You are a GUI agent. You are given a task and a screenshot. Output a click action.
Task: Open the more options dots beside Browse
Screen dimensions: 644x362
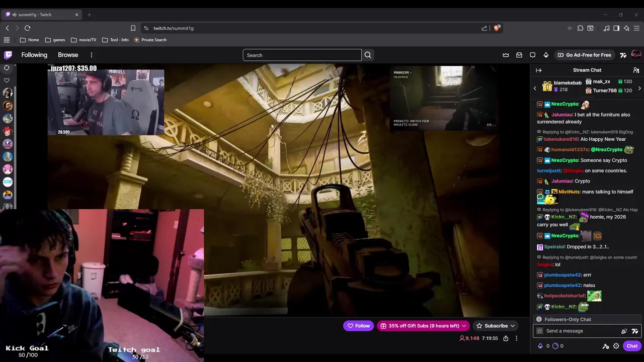point(91,55)
